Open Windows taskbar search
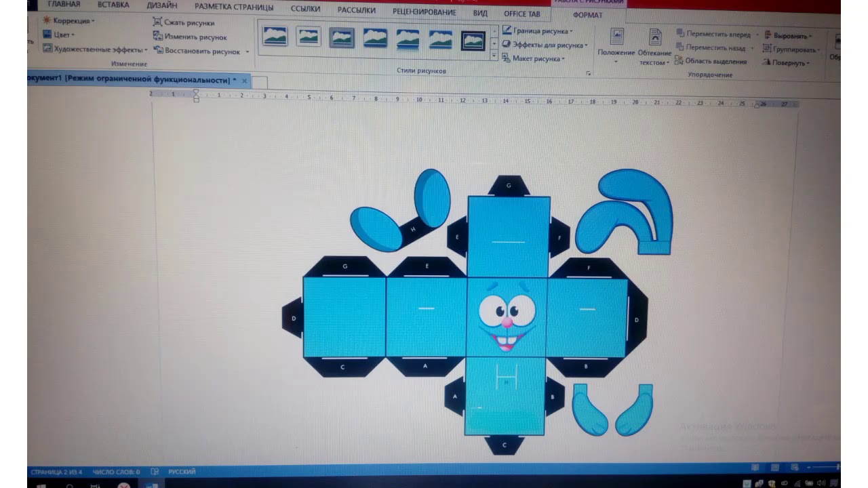The width and height of the screenshot is (868, 488). 70,485
